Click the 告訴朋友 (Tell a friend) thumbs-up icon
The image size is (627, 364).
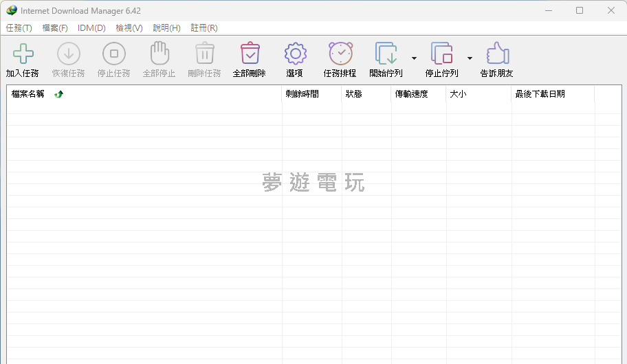pyautogui.click(x=497, y=54)
